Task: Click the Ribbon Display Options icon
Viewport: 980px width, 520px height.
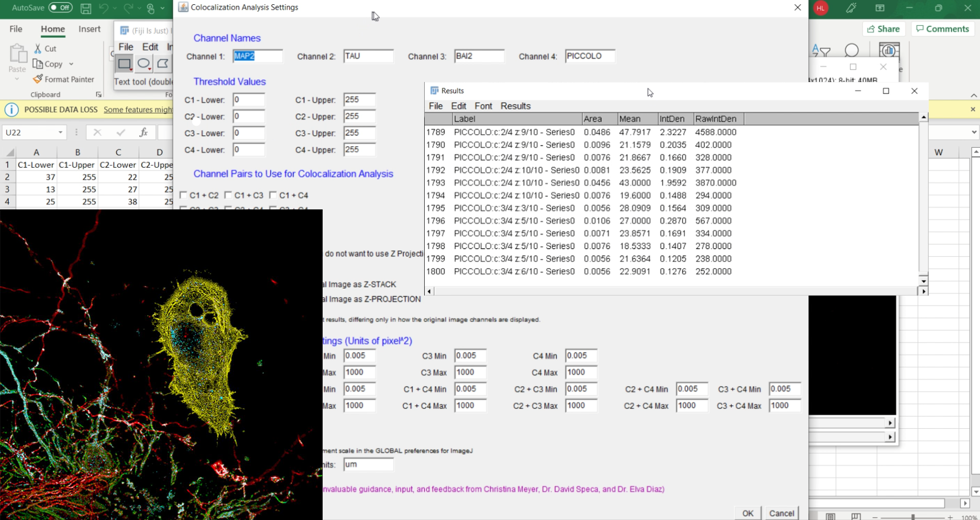Action: pyautogui.click(x=880, y=8)
